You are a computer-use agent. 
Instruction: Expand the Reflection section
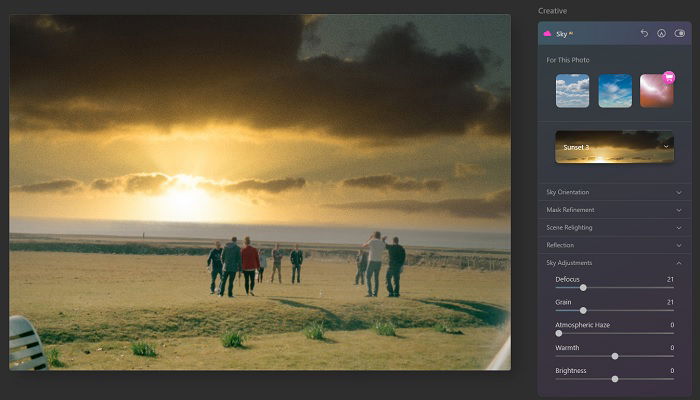coord(614,245)
